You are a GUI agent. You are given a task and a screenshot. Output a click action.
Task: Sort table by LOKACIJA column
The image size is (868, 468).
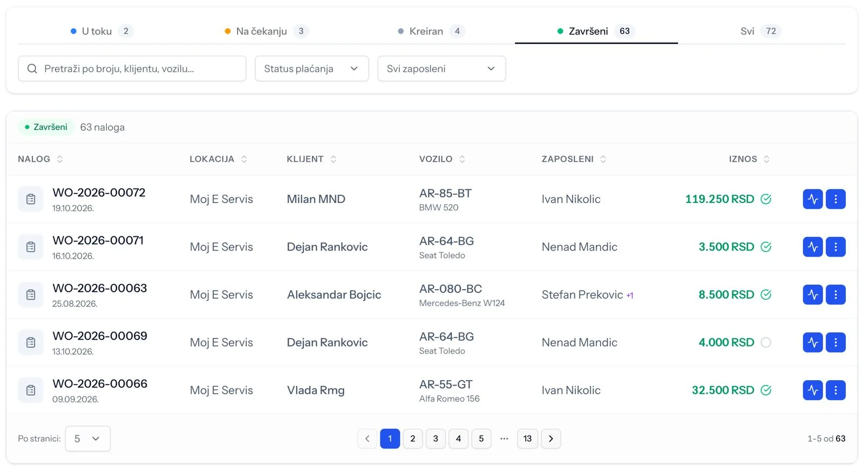point(219,159)
